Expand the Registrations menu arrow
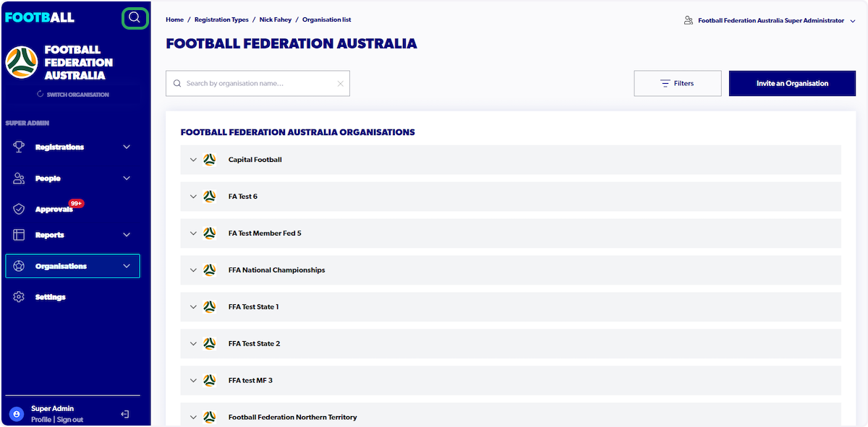868x427 pixels. [x=127, y=147]
